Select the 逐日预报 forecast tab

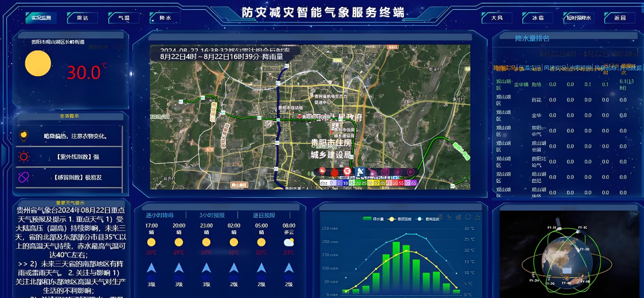tap(264, 215)
